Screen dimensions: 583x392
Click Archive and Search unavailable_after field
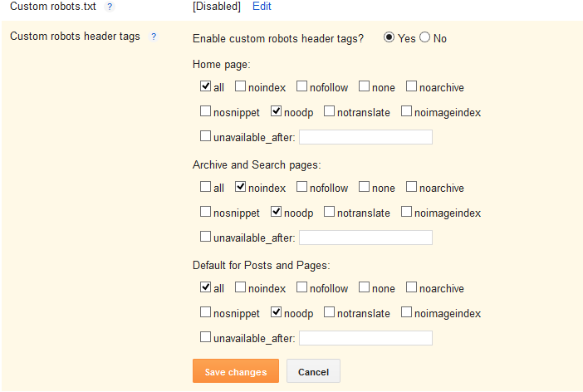pyautogui.click(x=365, y=238)
